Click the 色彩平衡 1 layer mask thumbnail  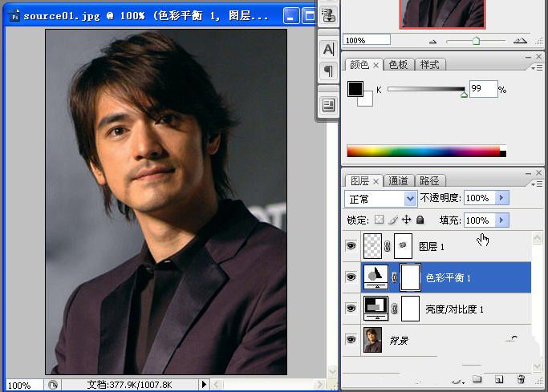tap(410, 277)
